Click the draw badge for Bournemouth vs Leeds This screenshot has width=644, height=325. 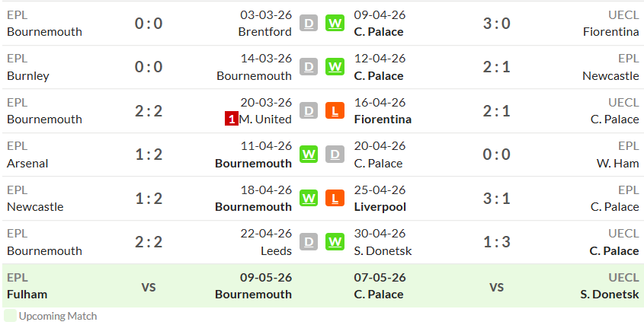point(309,242)
